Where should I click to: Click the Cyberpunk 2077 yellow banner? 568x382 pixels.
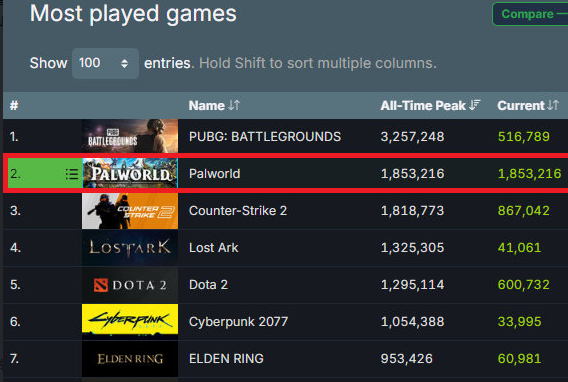[130, 320]
